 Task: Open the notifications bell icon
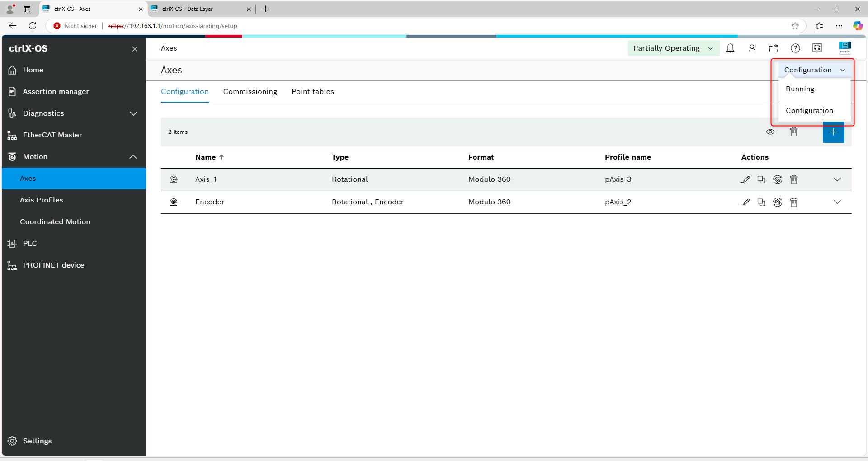pyautogui.click(x=730, y=48)
